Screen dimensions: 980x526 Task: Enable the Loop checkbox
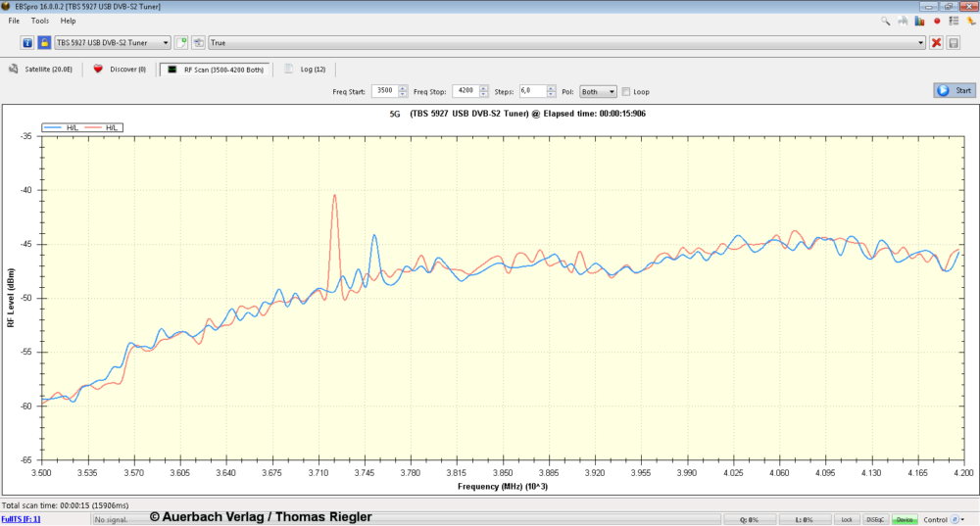click(x=626, y=92)
